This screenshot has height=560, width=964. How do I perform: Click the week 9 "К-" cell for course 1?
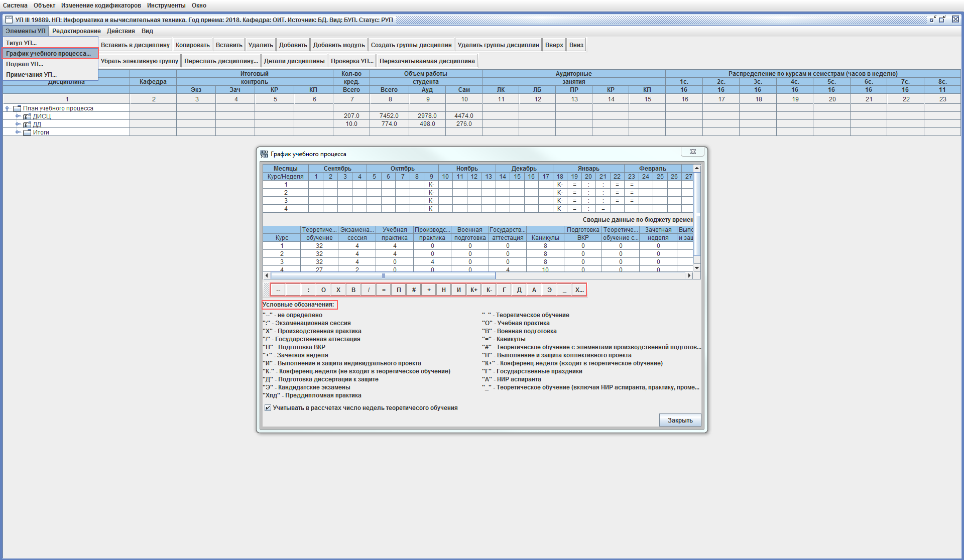pos(431,185)
